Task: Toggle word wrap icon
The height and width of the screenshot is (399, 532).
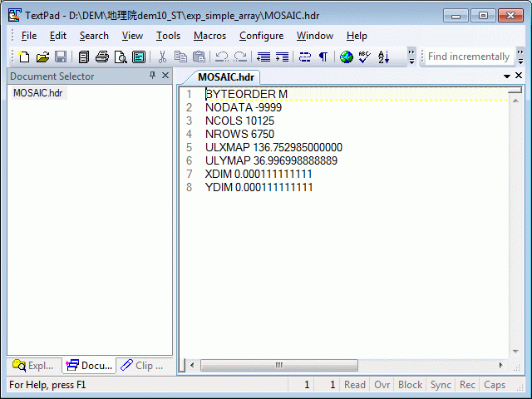Action: (x=305, y=57)
